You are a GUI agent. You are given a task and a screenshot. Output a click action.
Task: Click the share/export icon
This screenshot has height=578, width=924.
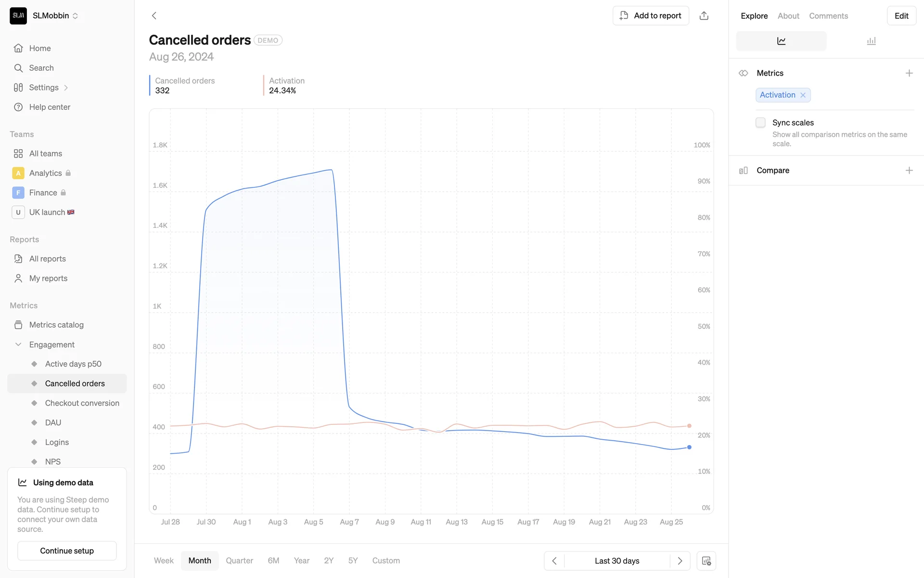coord(704,16)
